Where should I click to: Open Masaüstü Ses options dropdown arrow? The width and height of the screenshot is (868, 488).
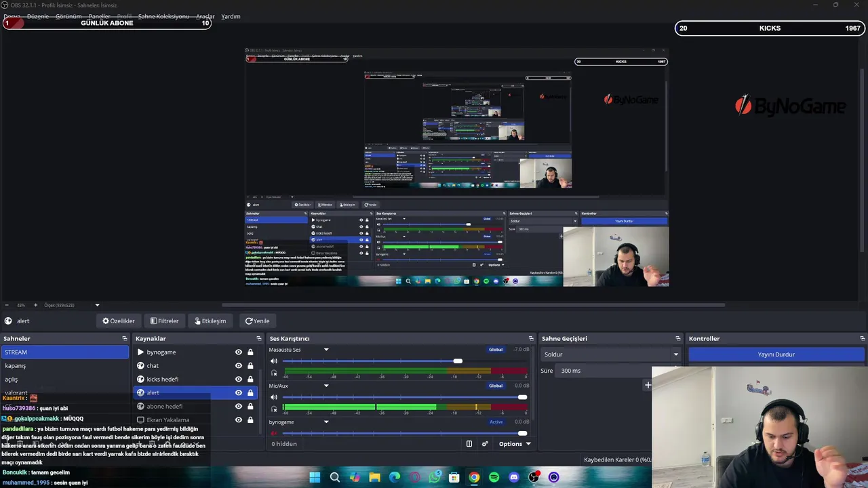click(x=326, y=350)
